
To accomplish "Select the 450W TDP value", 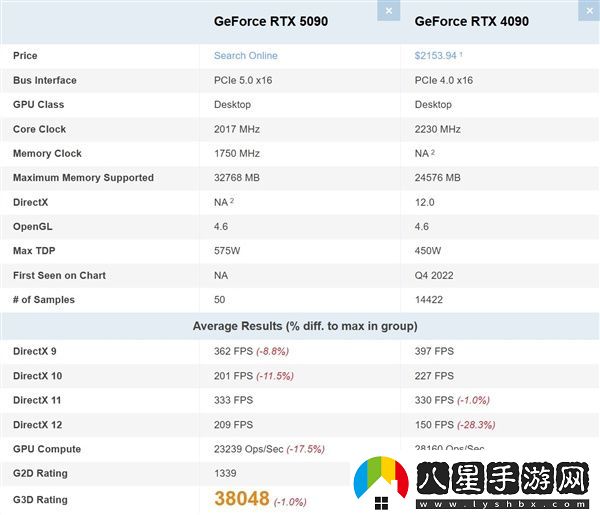I will point(428,251).
